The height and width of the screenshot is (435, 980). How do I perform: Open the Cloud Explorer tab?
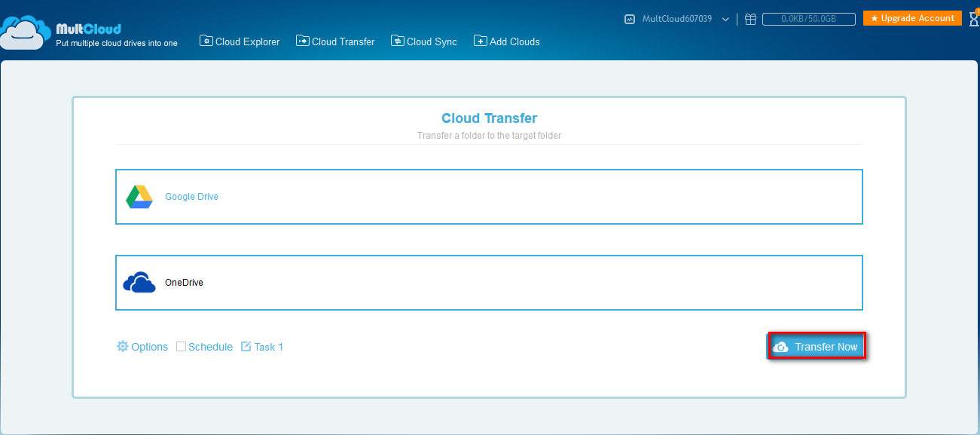coord(240,41)
